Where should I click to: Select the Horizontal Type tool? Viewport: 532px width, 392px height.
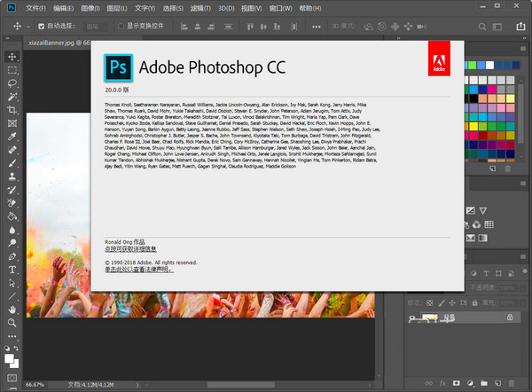(x=12, y=269)
